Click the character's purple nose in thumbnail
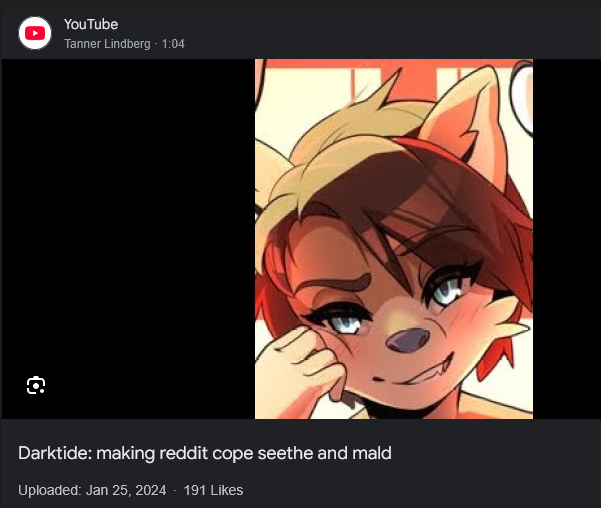This screenshot has width=601, height=508. (407, 340)
